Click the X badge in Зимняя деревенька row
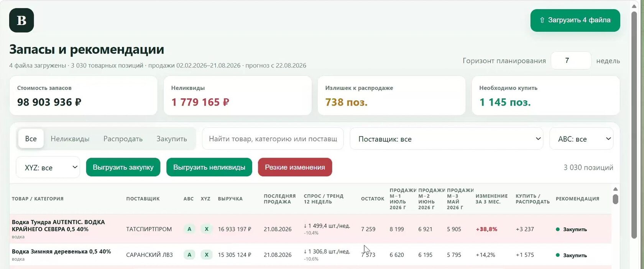The width and height of the screenshot is (644, 269). 206,254
